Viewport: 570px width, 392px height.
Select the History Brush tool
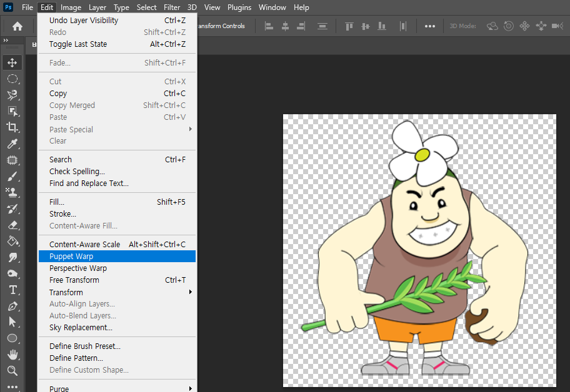click(x=12, y=208)
